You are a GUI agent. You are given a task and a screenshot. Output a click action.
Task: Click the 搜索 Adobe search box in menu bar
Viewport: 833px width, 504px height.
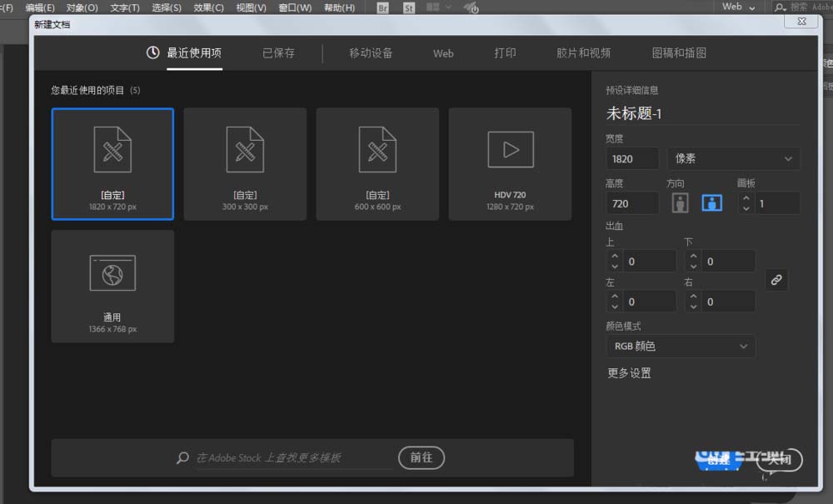coord(803,7)
